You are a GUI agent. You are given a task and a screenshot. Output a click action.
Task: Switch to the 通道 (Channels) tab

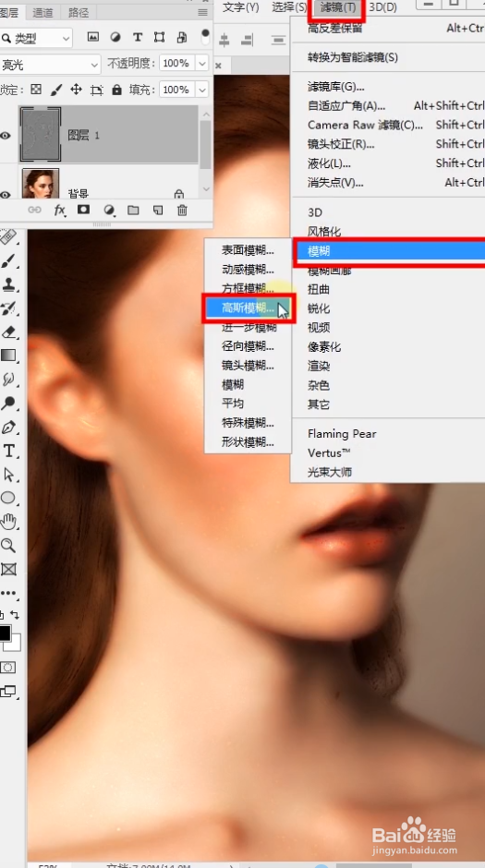click(42, 12)
